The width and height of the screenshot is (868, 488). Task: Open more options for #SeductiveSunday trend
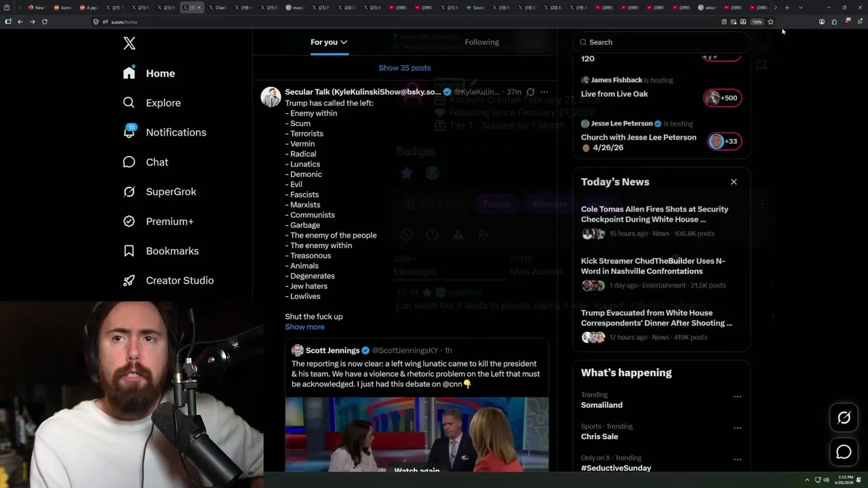(737, 460)
